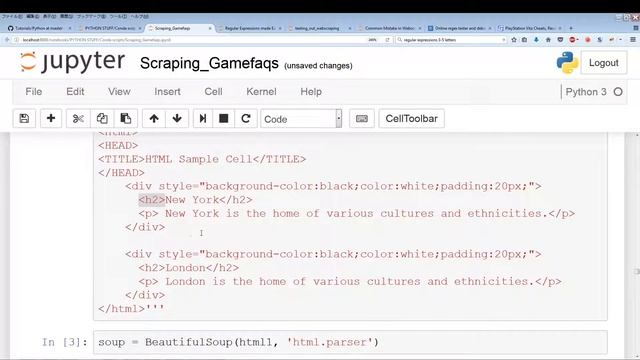This screenshot has height=360, width=640.
Task: Click the CellToolbar button
Action: pyautogui.click(x=411, y=118)
